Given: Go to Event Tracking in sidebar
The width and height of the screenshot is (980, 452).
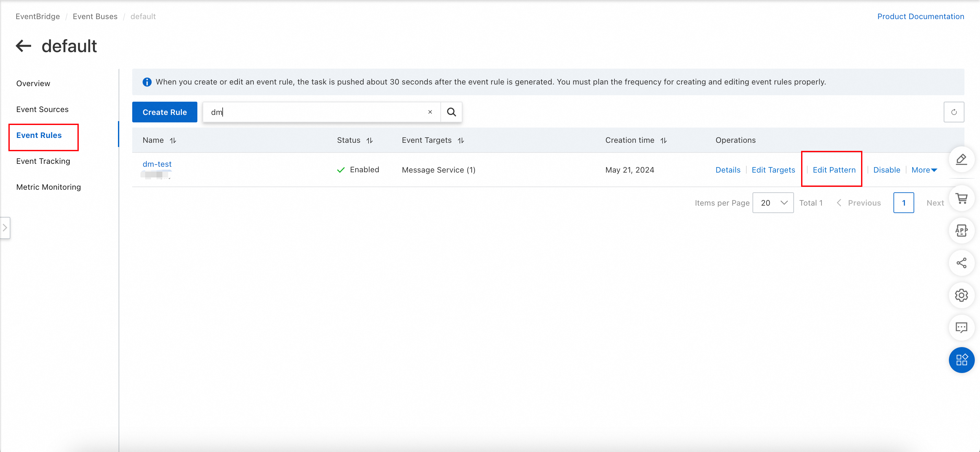Looking at the screenshot, I should pos(43,161).
